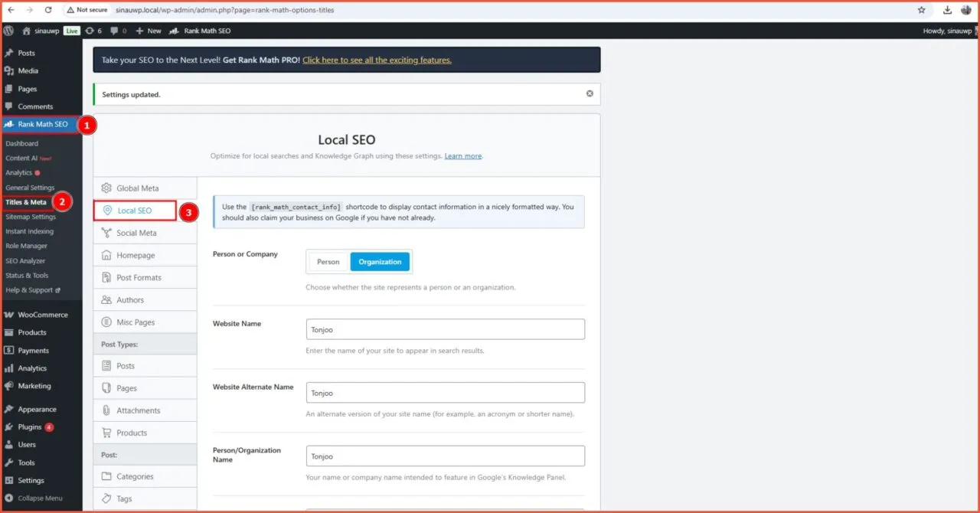Viewport: 980px width, 513px height.
Task: Click the WordPress logo in admin bar
Action: [x=8, y=31]
